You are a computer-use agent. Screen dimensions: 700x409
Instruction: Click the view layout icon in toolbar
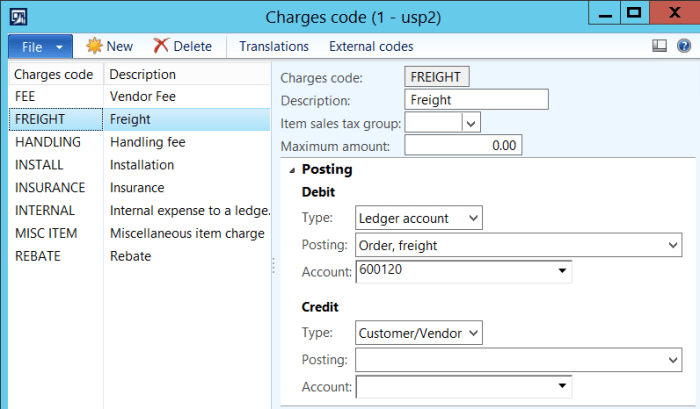[x=659, y=46]
